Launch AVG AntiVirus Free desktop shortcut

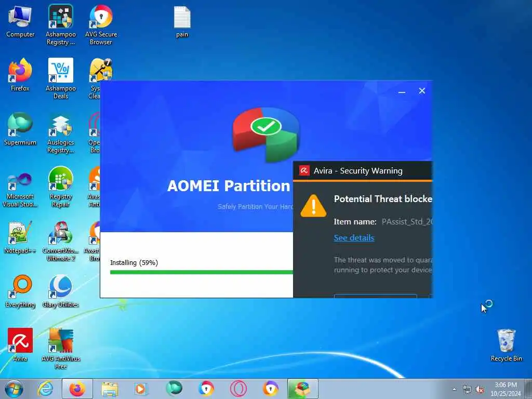[x=61, y=349]
